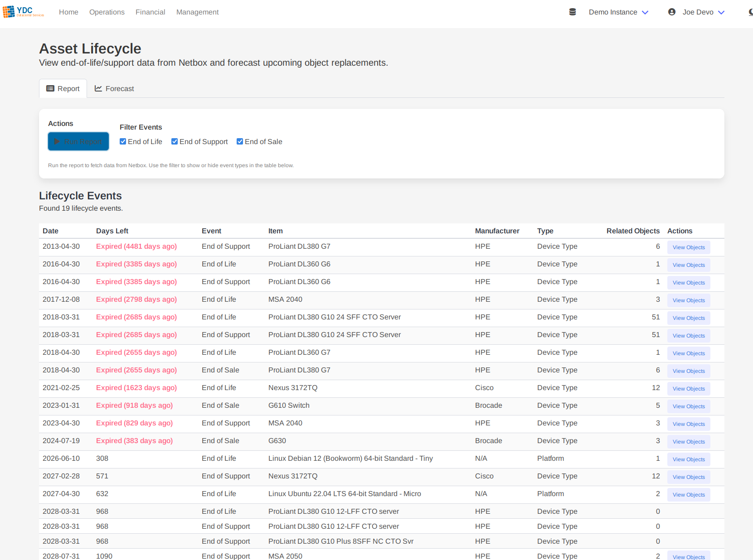753x560 pixels.
Task: Click the Type column header
Action: point(545,231)
